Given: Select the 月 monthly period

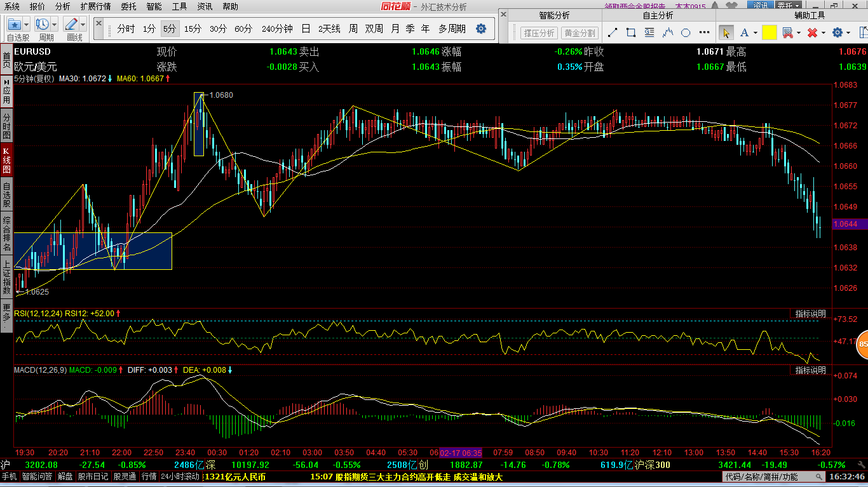Looking at the screenshot, I should click(x=395, y=29).
